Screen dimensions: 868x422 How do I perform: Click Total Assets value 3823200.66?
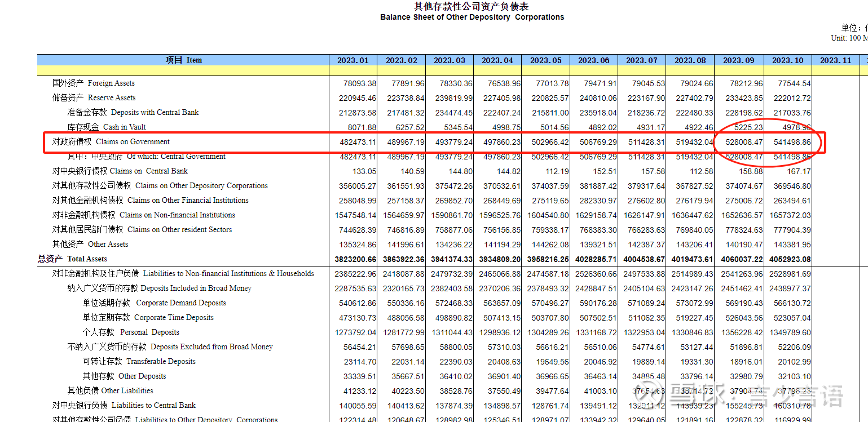355,259
